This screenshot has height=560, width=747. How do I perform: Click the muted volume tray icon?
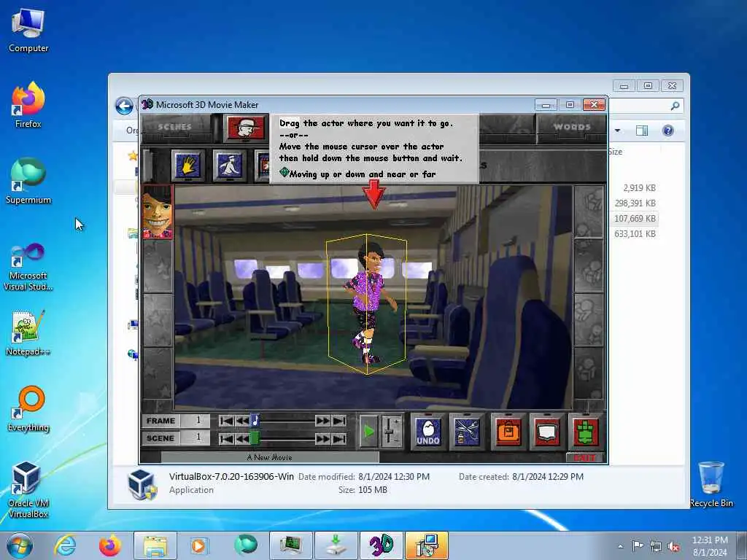pos(673,546)
